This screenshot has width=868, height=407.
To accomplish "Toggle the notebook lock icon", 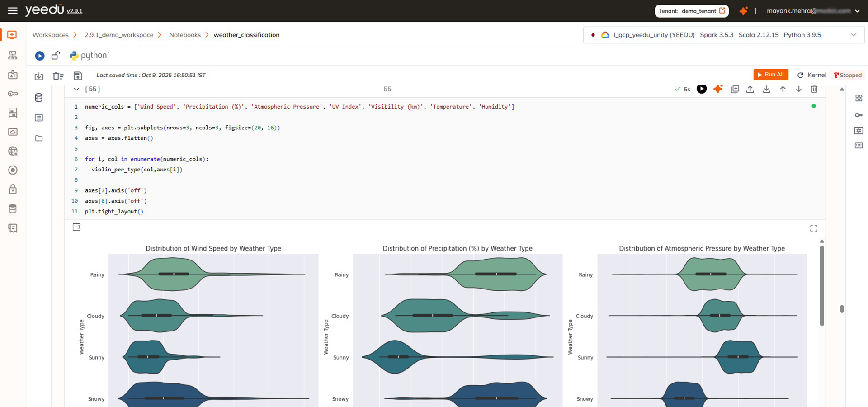I will 56,56.
